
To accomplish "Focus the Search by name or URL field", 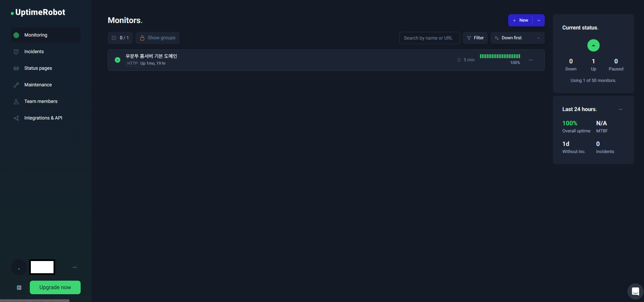I will point(430,38).
